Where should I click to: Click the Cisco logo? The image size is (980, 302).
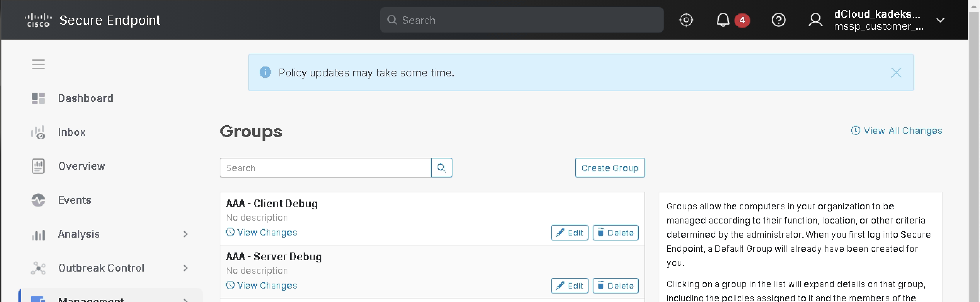[x=38, y=20]
